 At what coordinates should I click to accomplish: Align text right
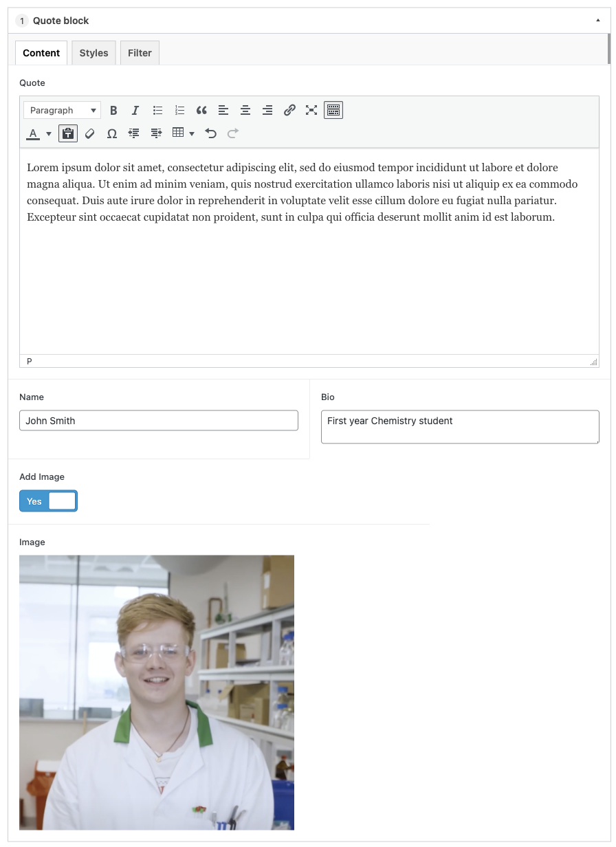[267, 110]
